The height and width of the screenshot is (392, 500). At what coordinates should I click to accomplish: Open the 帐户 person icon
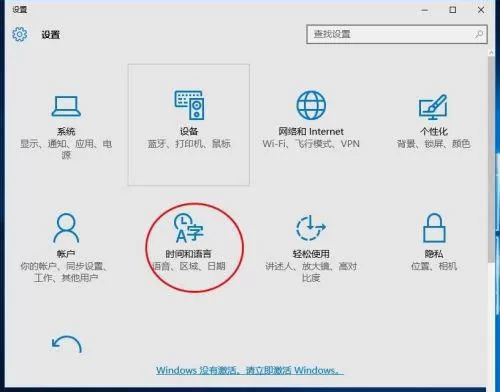point(66,228)
